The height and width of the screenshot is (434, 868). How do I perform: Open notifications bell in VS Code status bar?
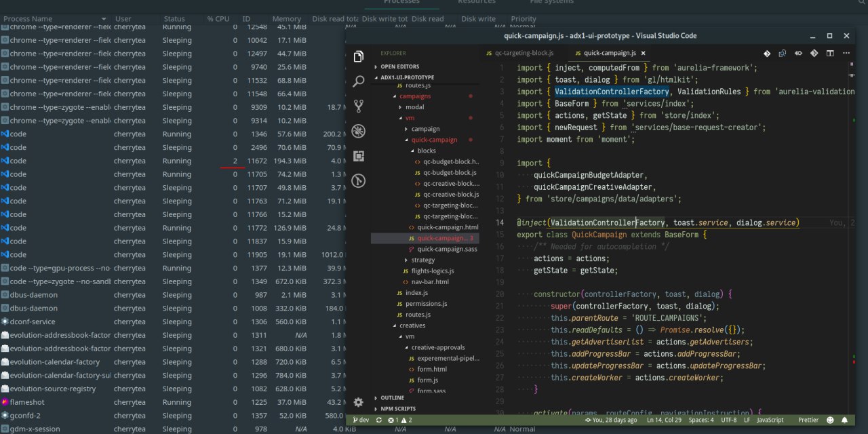tap(846, 420)
